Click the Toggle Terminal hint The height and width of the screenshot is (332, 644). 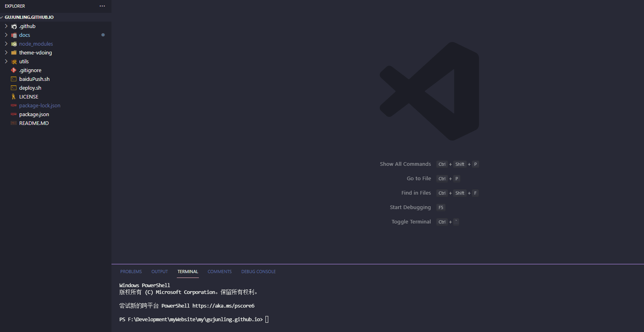tap(411, 222)
